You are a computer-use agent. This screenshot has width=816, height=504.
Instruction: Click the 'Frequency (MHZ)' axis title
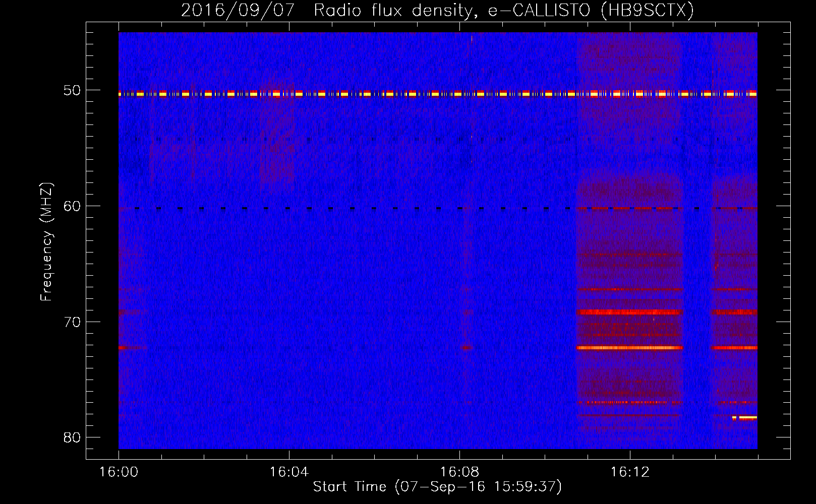(46, 242)
